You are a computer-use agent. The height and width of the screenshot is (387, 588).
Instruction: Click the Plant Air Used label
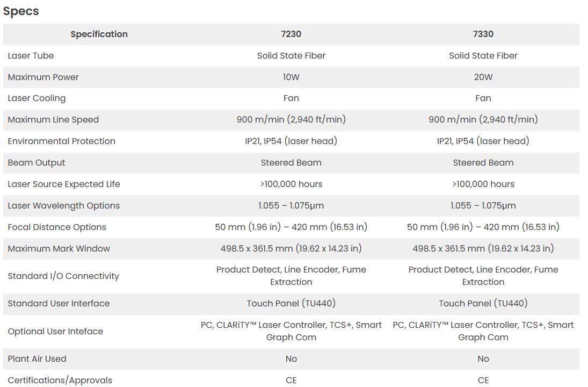tap(37, 359)
